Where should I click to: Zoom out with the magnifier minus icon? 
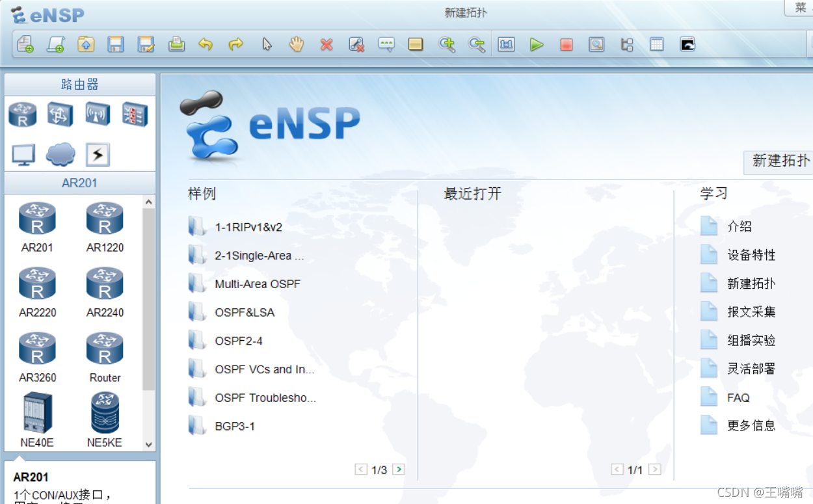click(477, 44)
